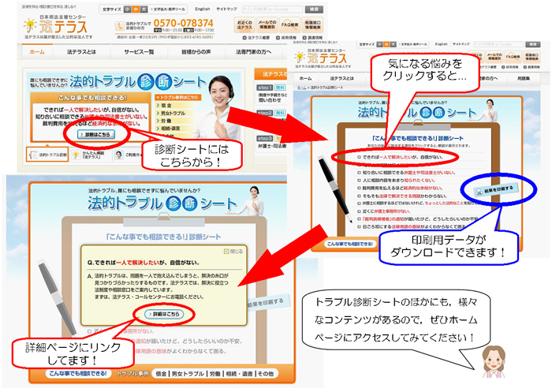Open 相続・遺言 in bottom-left page footer
The image size is (552, 392).
coord(240,374)
